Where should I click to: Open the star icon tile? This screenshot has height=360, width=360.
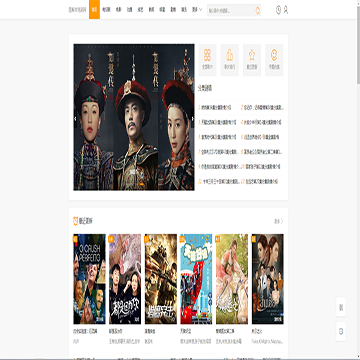[252, 60]
